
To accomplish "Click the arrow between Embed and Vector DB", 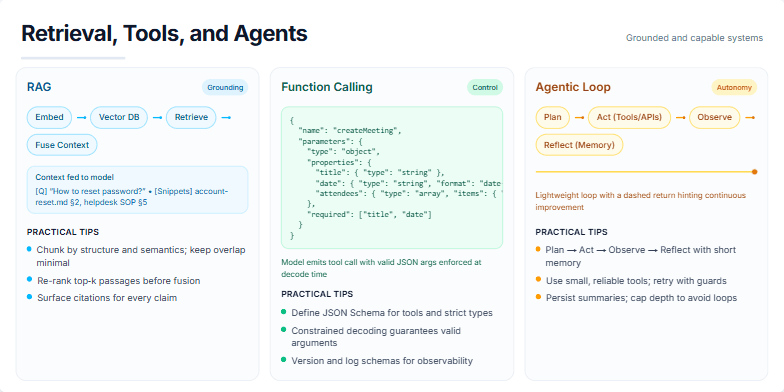I will pyautogui.click(x=82, y=118).
